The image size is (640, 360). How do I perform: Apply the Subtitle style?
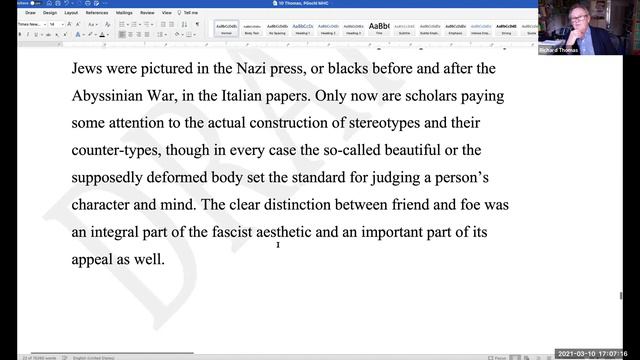click(404, 29)
